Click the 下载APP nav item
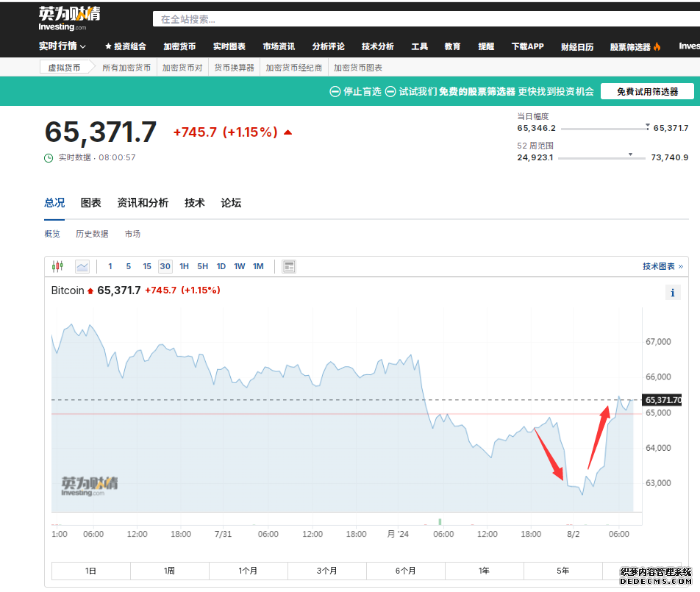 528,46
